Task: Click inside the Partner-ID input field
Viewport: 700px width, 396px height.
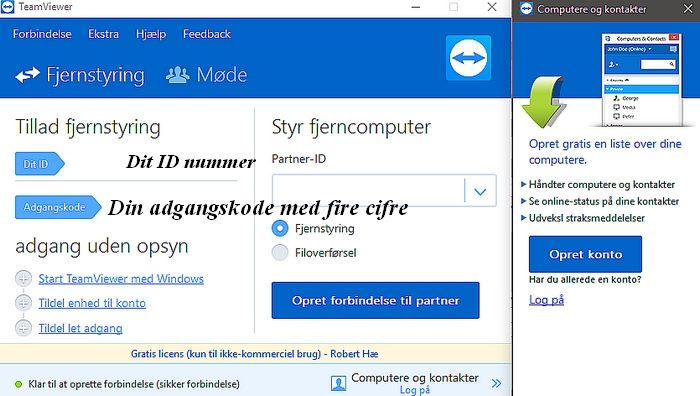Action: [x=368, y=191]
